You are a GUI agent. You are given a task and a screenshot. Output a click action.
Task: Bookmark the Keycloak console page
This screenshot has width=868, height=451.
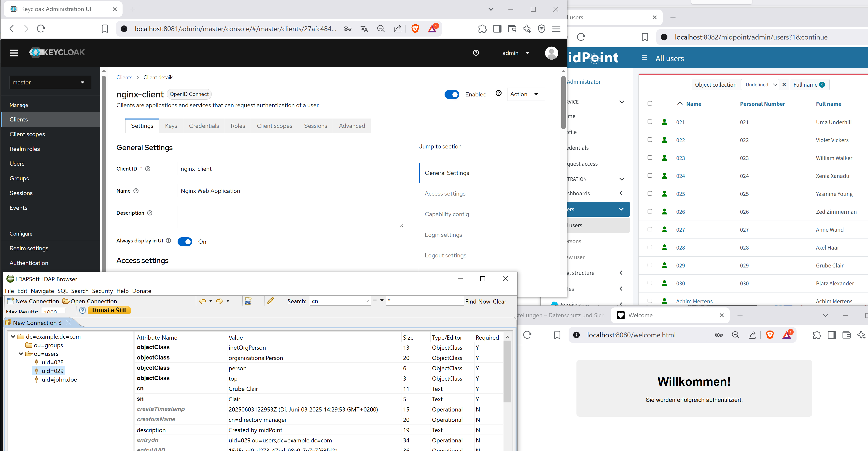105,29
